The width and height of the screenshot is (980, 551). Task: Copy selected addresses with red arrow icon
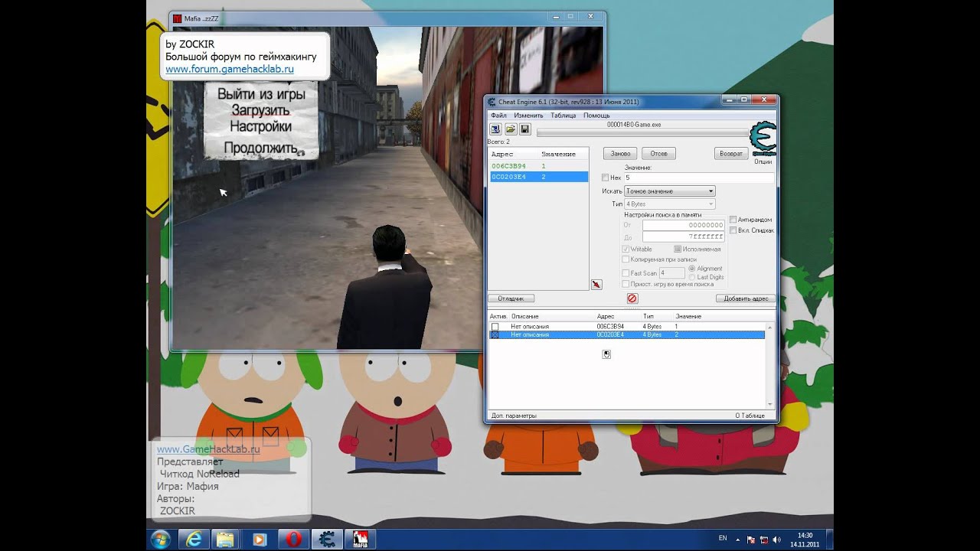pos(596,284)
